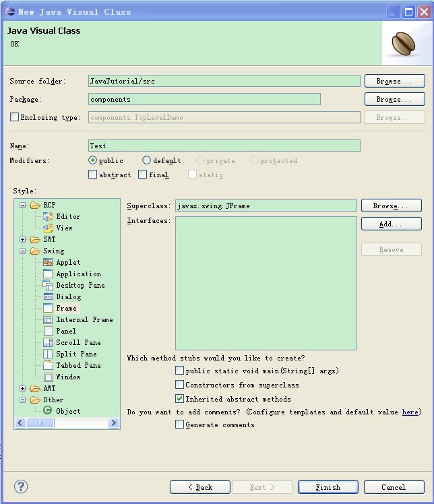Click the Other folder icon
This screenshot has width=434, height=504.
pyautogui.click(x=35, y=400)
